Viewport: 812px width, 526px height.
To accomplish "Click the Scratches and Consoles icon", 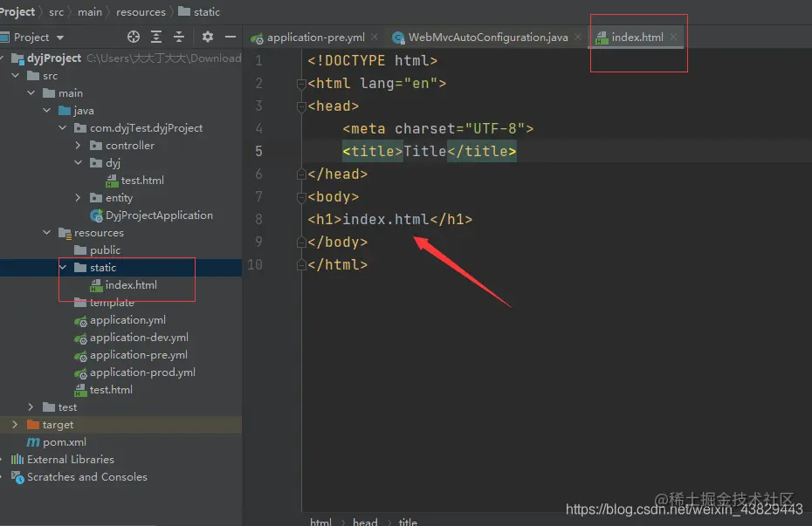I will click(x=17, y=477).
